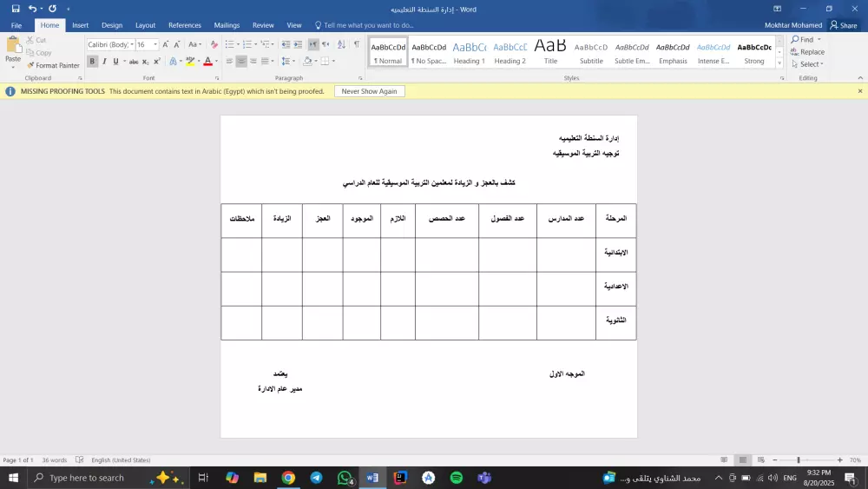Toggle Center alignment
The width and height of the screenshot is (868, 489).
tap(241, 62)
